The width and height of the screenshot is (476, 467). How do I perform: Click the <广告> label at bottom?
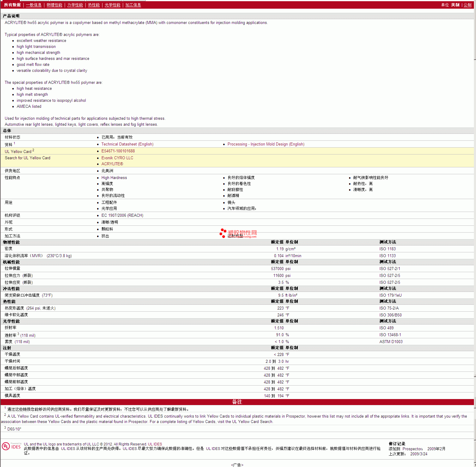point(237,465)
